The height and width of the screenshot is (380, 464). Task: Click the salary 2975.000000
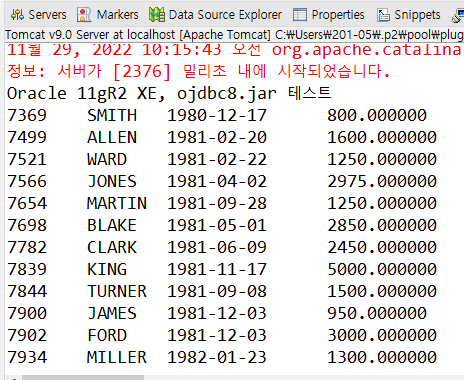pos(382,181)
